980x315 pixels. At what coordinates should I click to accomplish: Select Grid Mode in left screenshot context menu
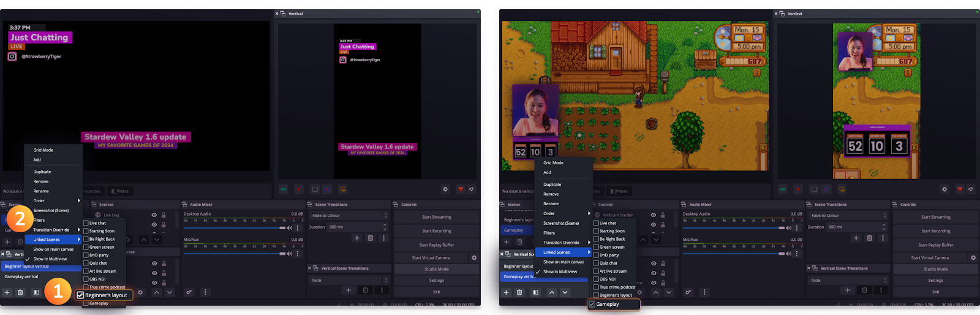click(x=43, y=150)
